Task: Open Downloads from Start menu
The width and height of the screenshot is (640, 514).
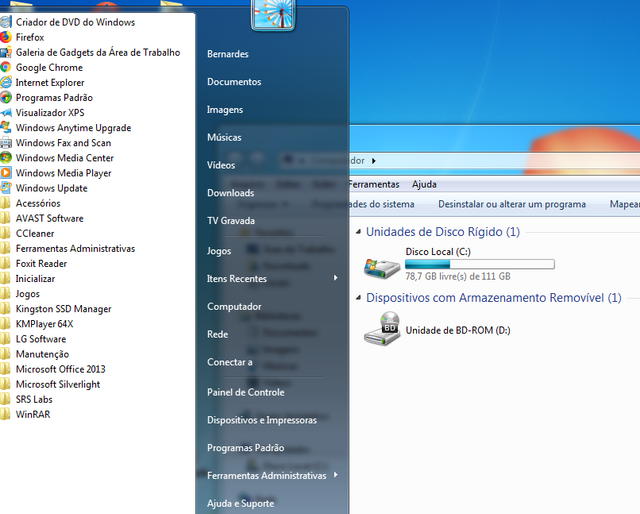Action: 231,193
